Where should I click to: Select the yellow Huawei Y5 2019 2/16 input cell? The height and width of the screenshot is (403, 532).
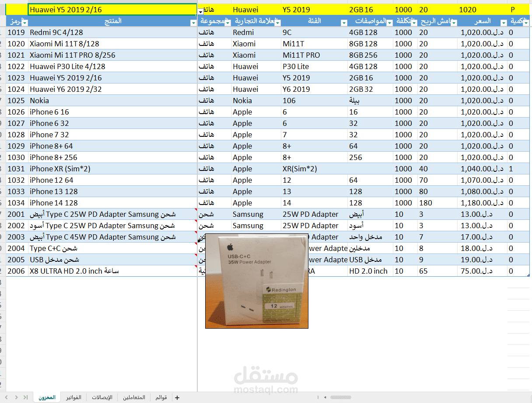point(112,10)
